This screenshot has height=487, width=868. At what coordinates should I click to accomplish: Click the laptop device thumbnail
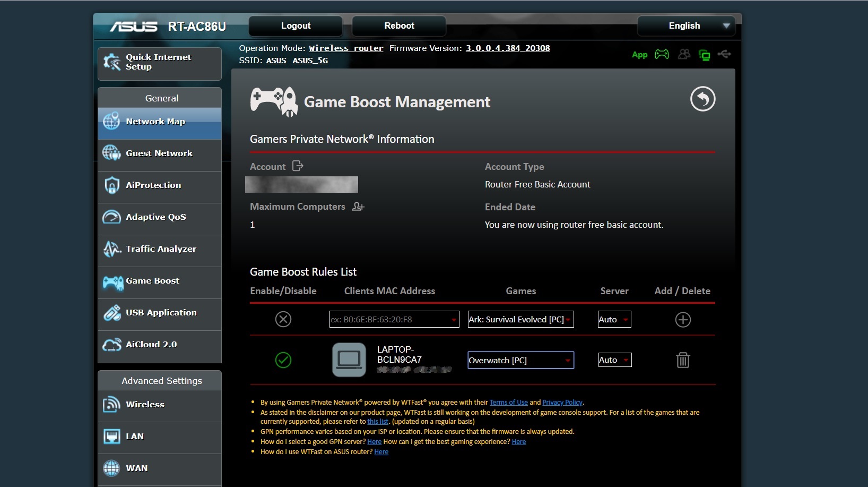coord(349,360)
